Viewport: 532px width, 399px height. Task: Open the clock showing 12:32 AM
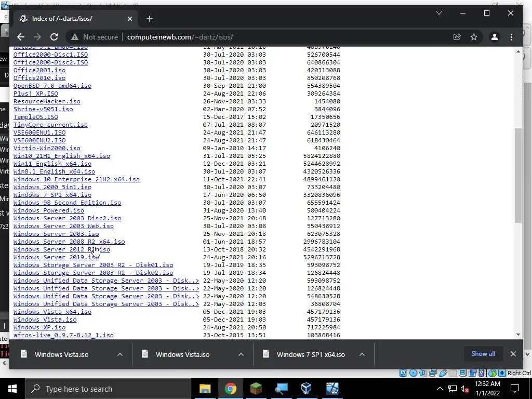coord(487,389)
